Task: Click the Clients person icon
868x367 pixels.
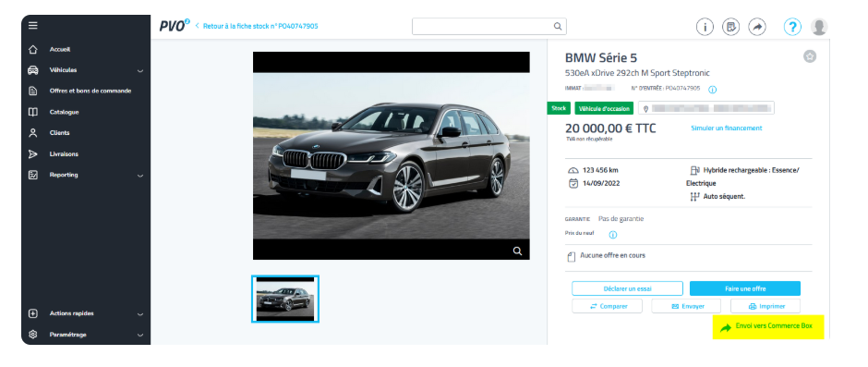Action: pyautogui.click(x=32, y=133)
